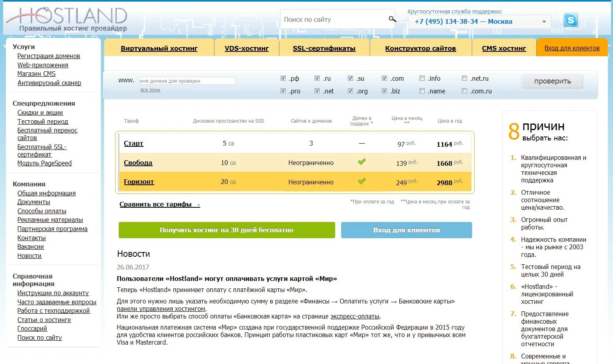Viewport: 613px width, 364px height.
Task: Click the blue Вход для клиентов button
Action: [406, 230]
